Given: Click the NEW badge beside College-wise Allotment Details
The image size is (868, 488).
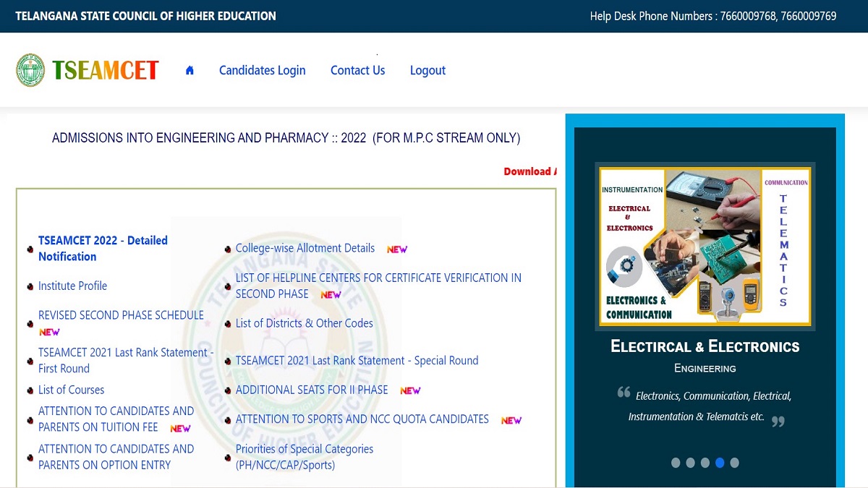Looking at the screenshot, I should point(397,249).
